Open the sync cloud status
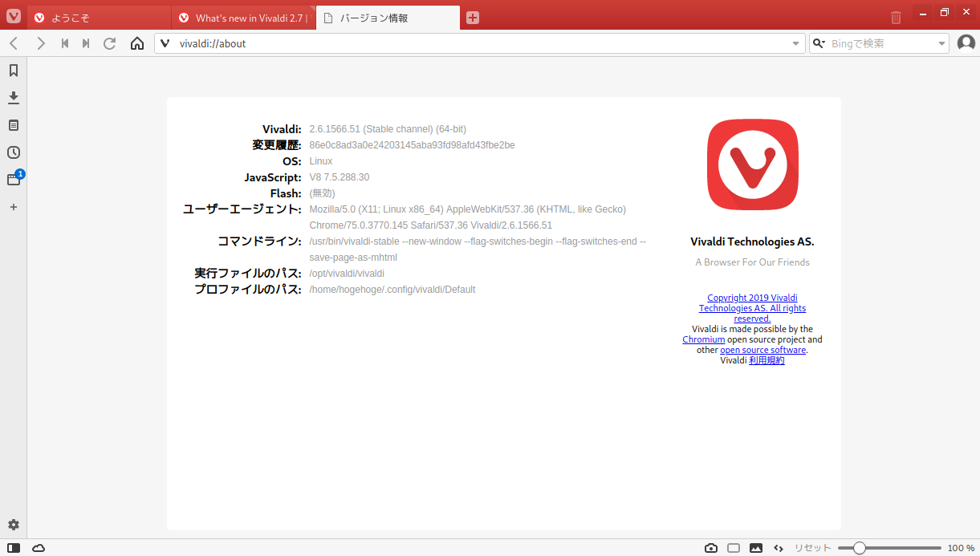The image size is (980, 556). [x=39, y=548]
